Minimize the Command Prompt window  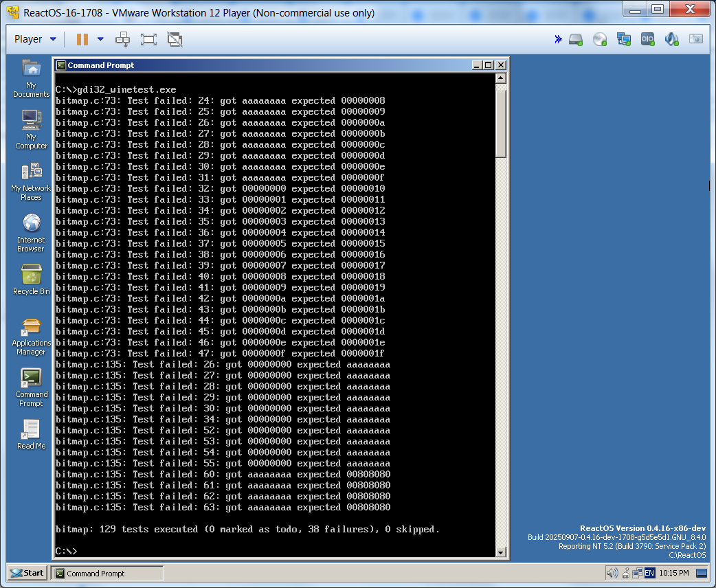coord(477,65)
